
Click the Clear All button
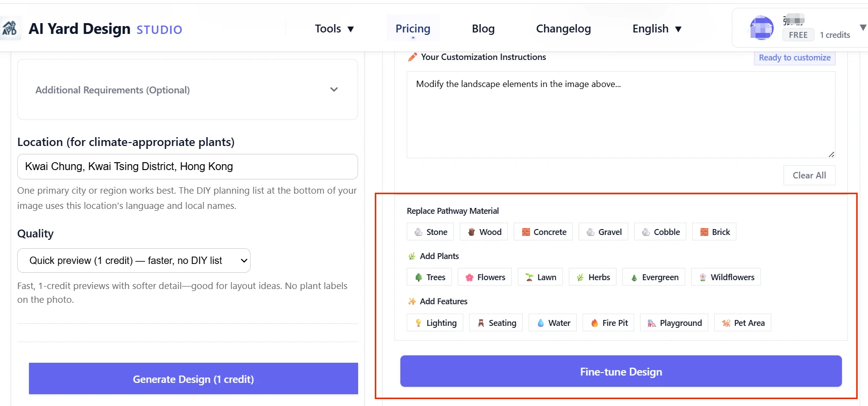809,175
